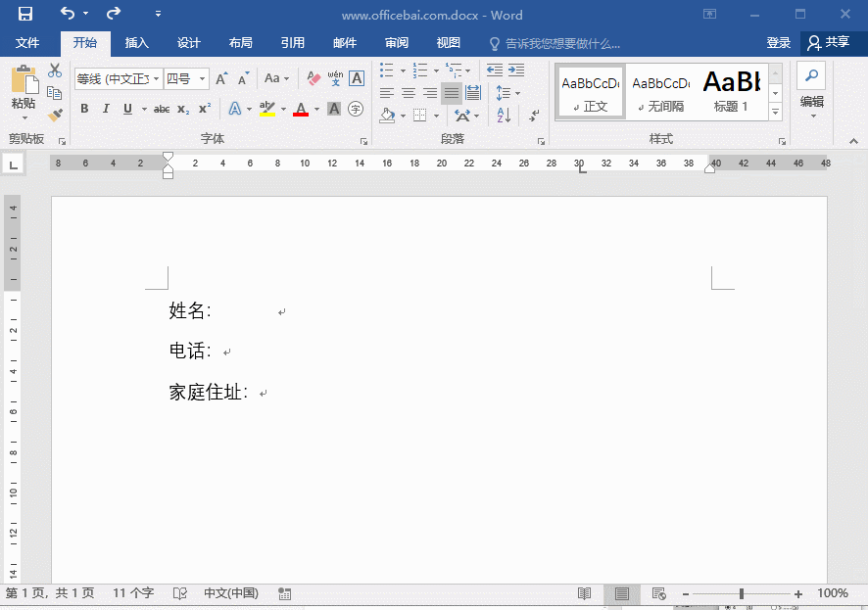
Task: Toggle superscript x²
Action: (x=205, y=109)
